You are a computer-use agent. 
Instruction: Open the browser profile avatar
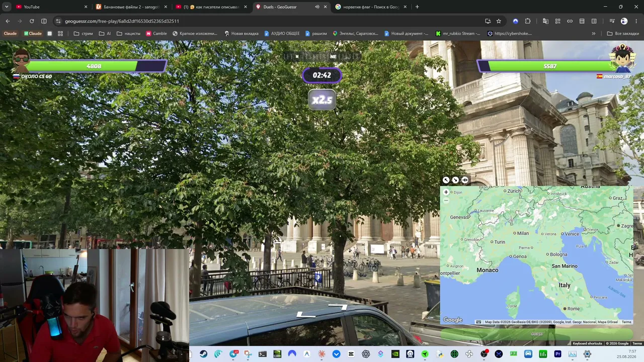pyautogui.click(x=624, y=21)
